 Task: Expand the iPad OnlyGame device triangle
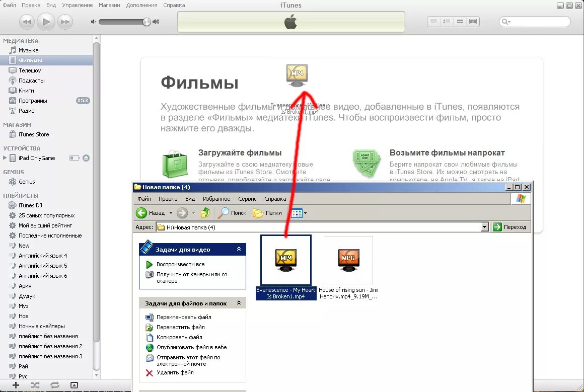(x=5, y=158)
